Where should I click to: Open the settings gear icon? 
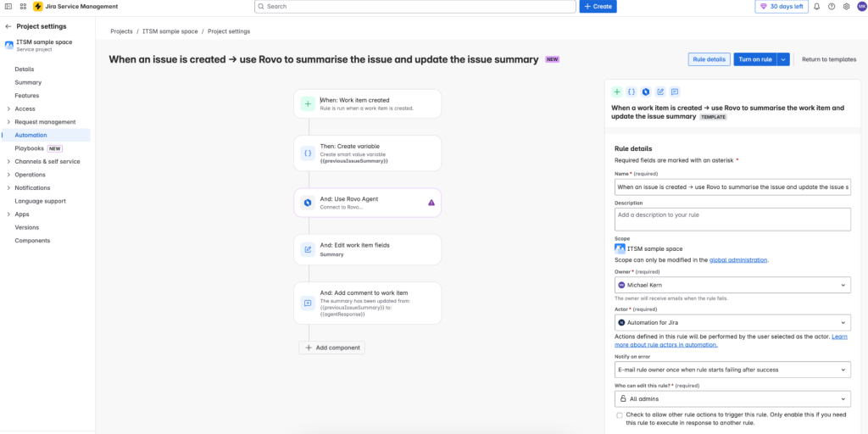pyautogui.click(x=847, y=7)
